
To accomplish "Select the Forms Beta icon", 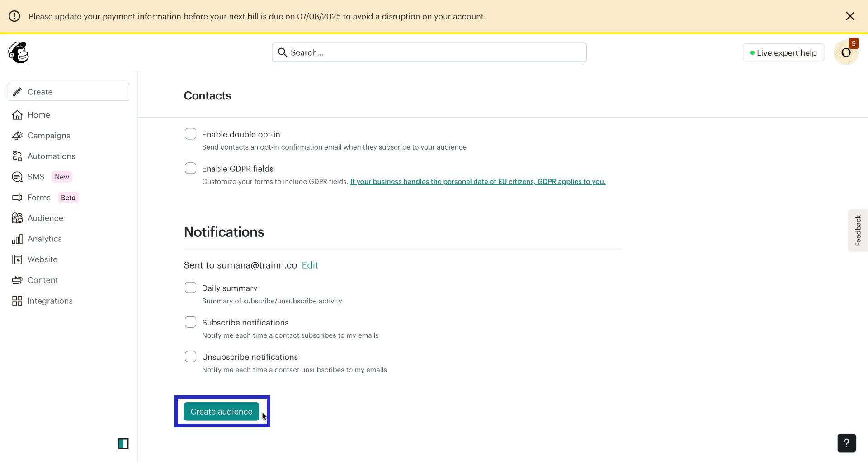I will [17, 197].
